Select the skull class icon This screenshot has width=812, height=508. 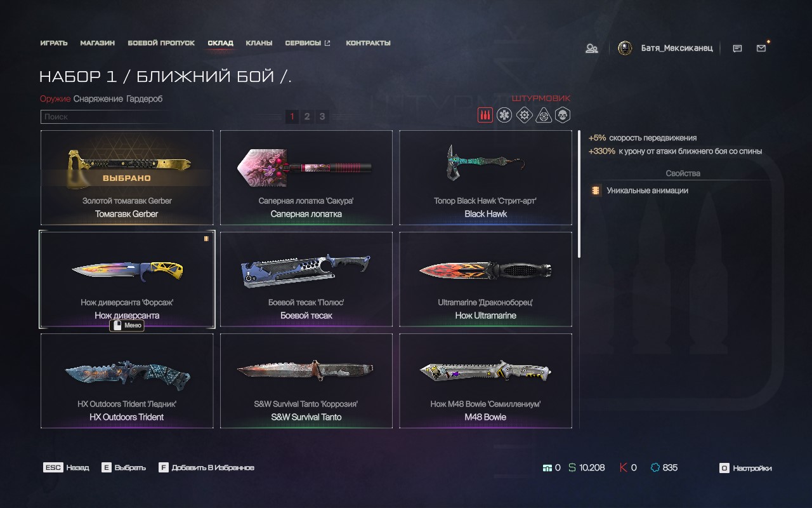563,115
